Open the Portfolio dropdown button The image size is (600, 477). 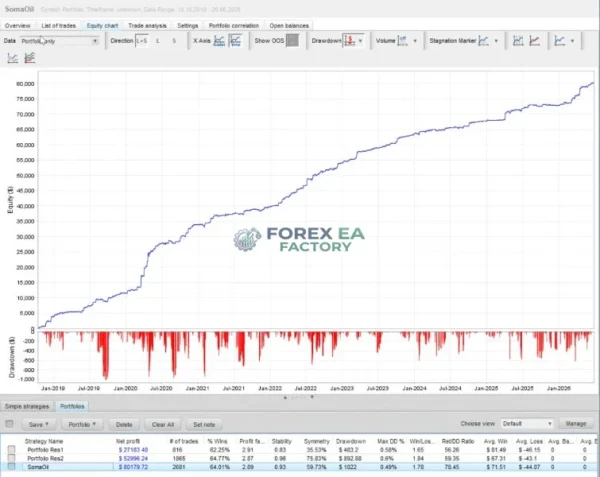coord(82,425)
